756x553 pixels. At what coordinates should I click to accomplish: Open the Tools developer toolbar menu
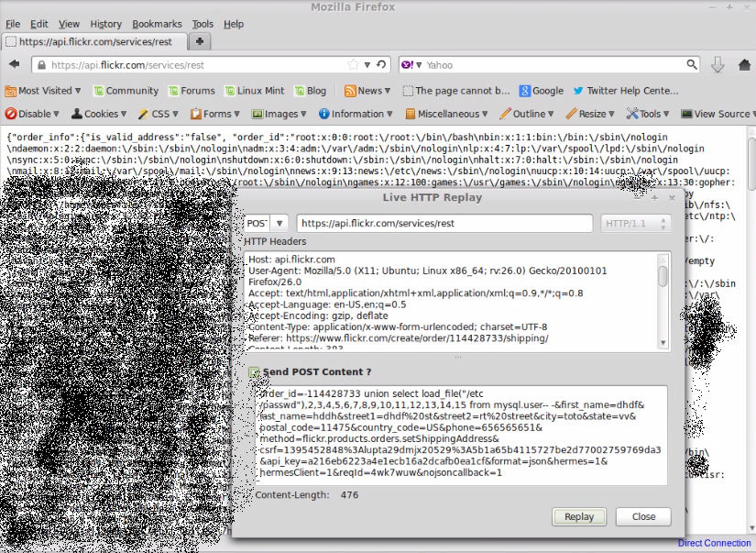coord(648,114)
